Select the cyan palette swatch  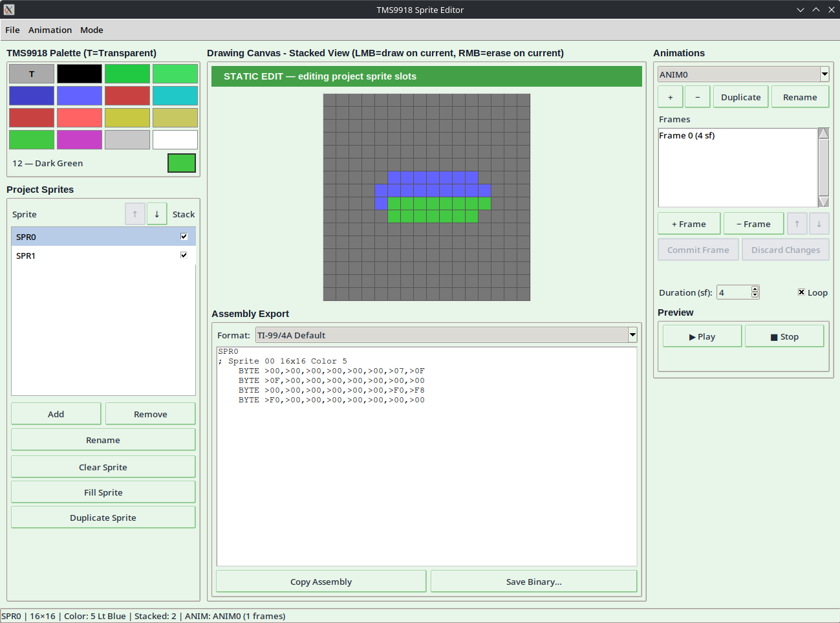click(175, 96)
